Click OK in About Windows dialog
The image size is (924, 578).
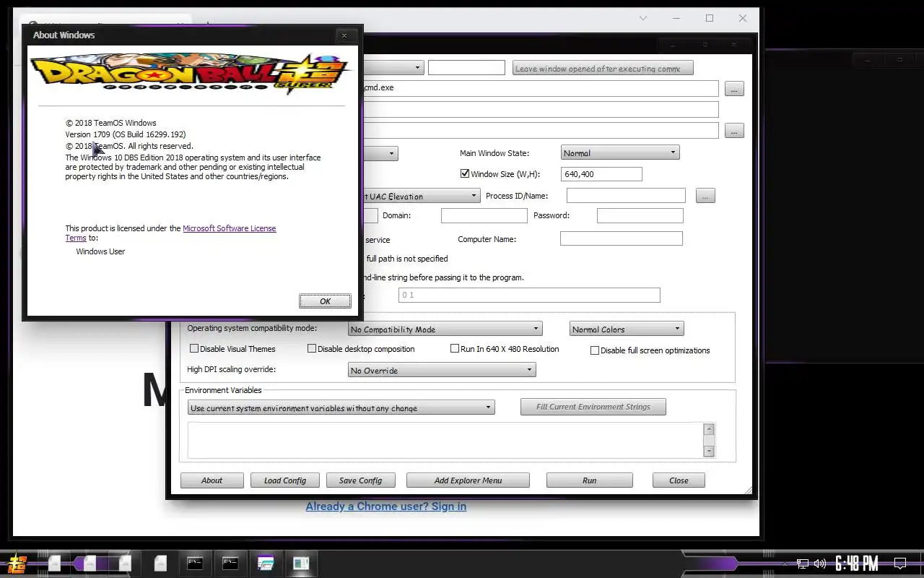tap(325, 301)
